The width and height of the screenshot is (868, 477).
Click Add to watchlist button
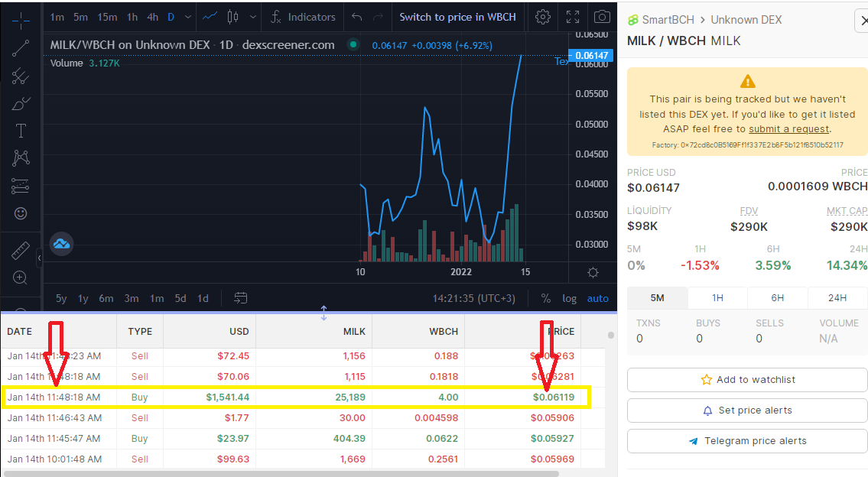click(x=747, y=380)
